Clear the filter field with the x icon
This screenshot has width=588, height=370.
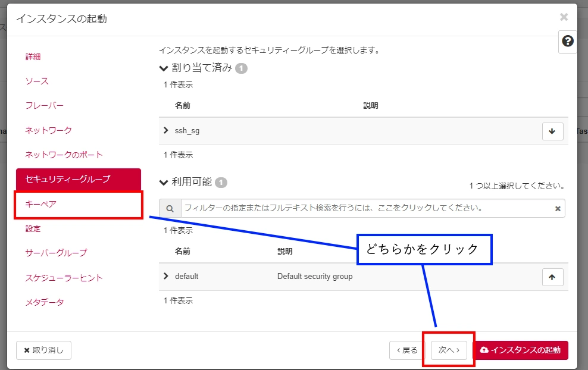[x=558, y=209]
